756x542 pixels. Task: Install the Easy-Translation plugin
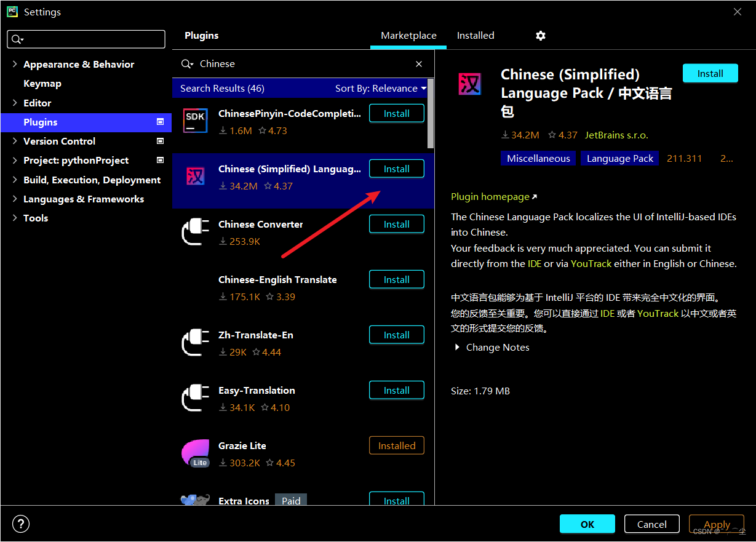pyautogui.click(x=397, y=390)
